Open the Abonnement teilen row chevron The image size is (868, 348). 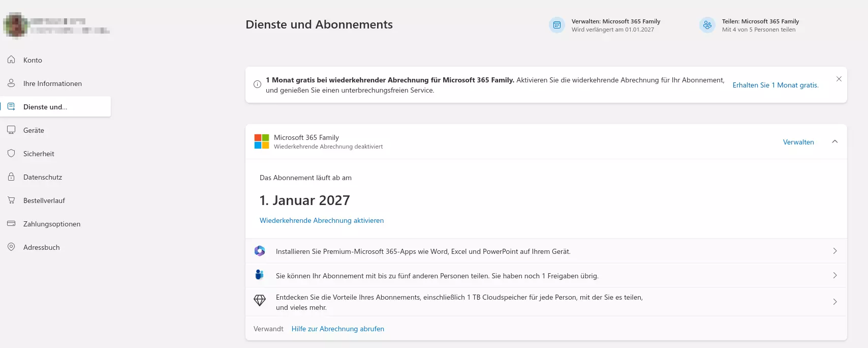pos(835,275)
